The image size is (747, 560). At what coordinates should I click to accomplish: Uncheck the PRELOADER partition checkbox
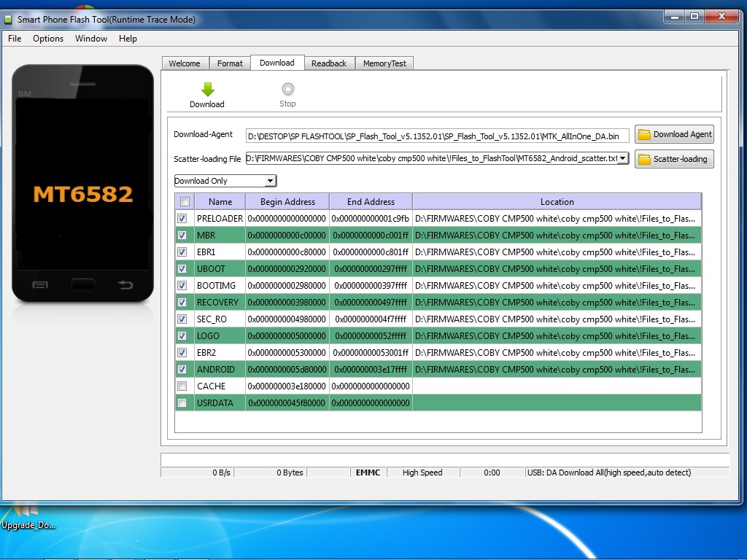tap(182, 219)
